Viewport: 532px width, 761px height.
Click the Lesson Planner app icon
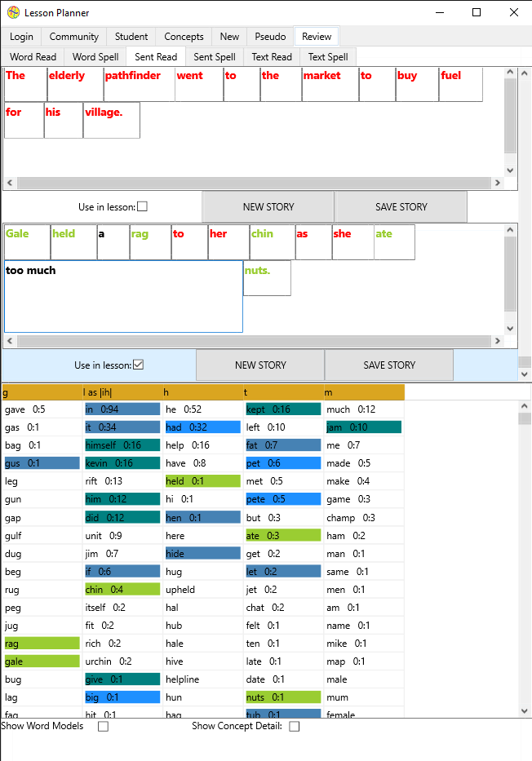pyautogui.click(x=14, y=12)
